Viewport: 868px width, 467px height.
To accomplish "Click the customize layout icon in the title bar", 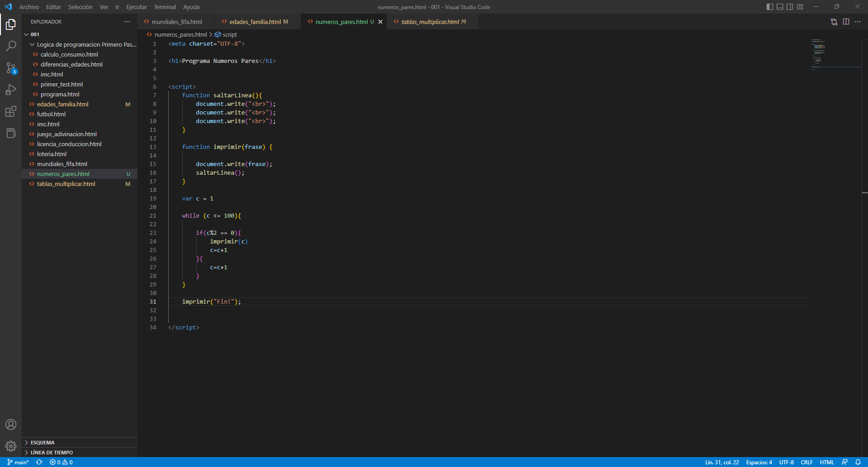I will coord(800,7).
